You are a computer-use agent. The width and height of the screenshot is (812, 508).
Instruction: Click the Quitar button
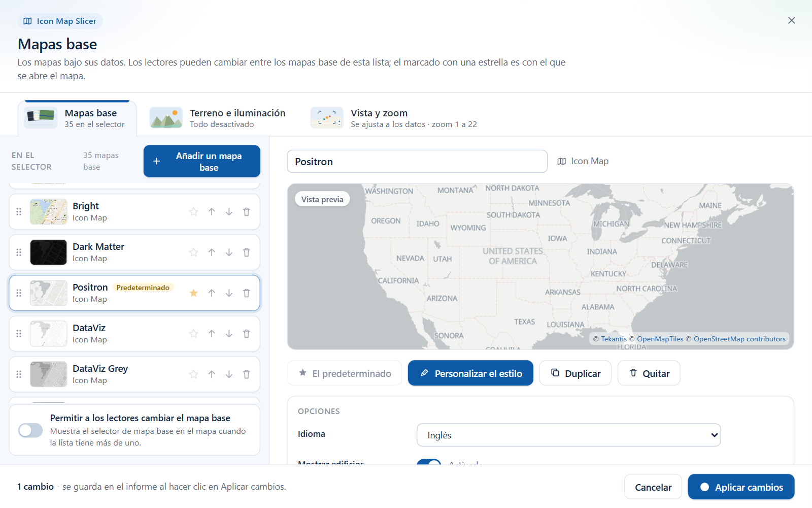coord(649,373)
